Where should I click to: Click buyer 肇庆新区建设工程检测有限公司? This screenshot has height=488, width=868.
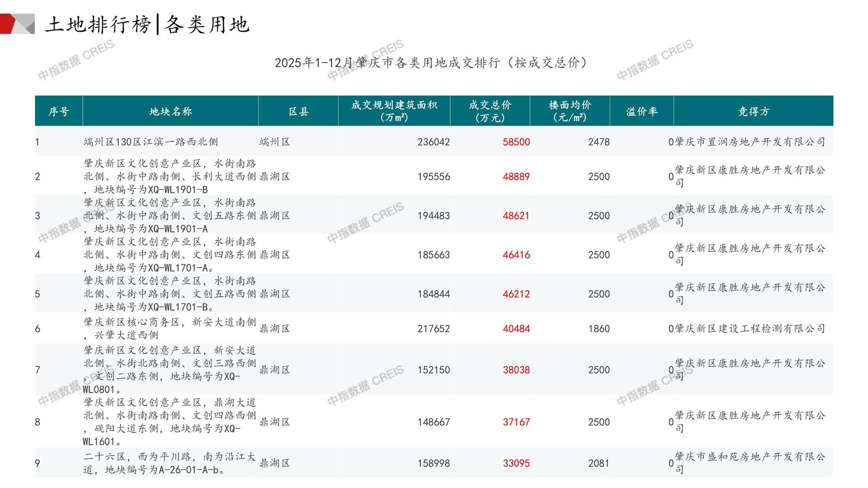tap(750, 329)
